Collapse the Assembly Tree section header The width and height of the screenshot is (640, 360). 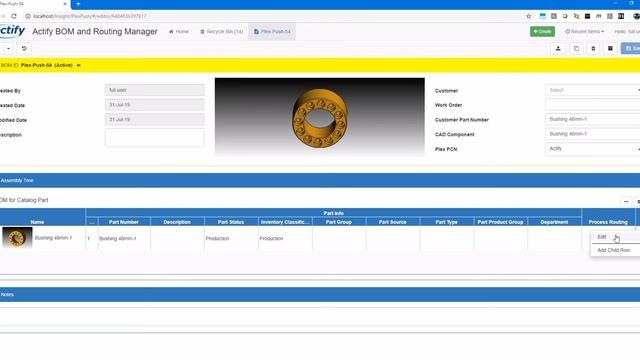click(x=320, y=180)
